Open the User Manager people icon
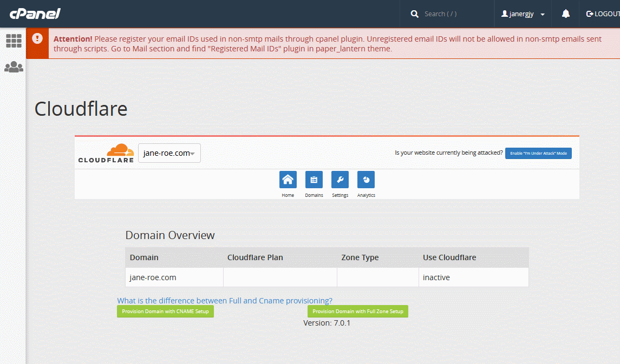Image resolution: width=620 pixels, height=364 pixels. click(14, 67)
